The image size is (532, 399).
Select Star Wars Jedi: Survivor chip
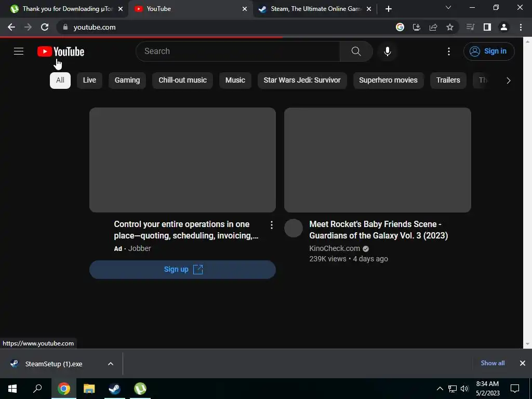[x=302, y=80]
